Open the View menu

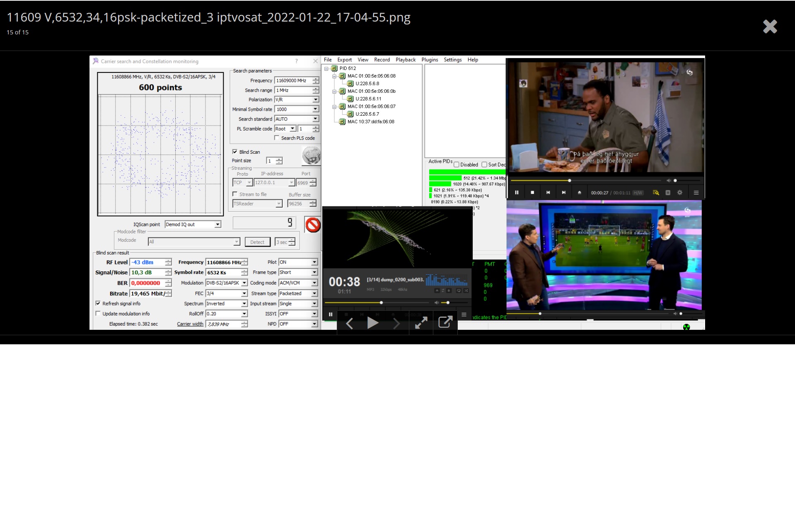363,60
